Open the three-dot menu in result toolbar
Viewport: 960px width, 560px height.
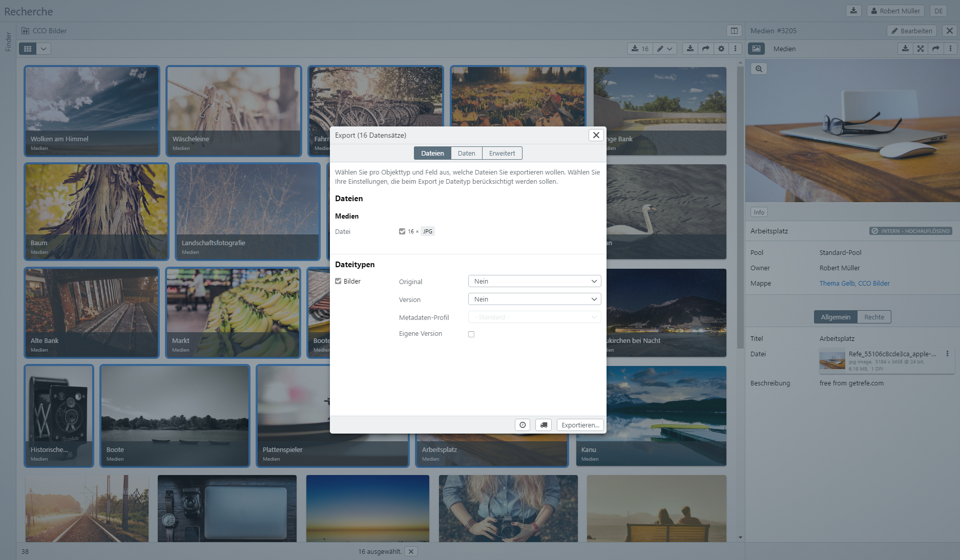735,49
